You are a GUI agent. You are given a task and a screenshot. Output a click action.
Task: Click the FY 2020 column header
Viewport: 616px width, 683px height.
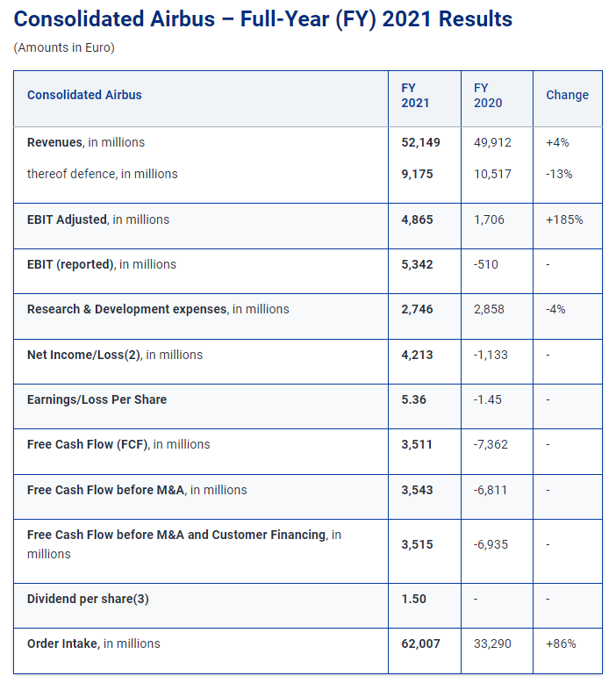488,95
